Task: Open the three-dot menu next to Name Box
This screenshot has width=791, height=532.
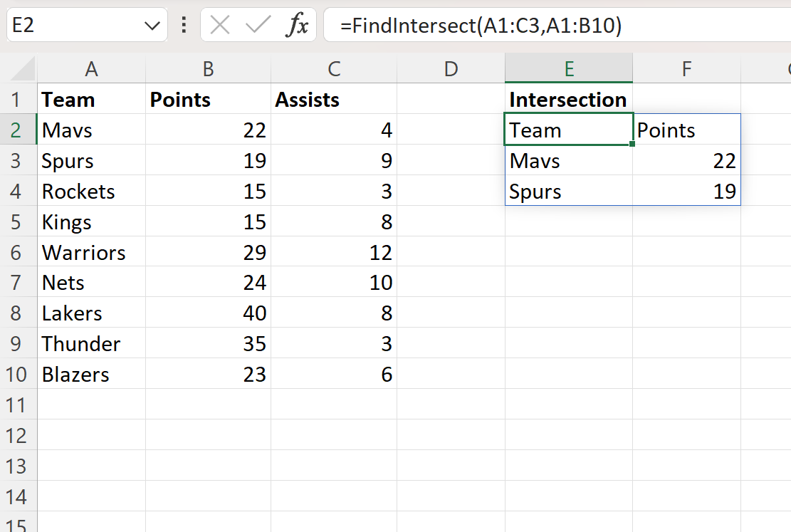Action: tap(184, 24)
